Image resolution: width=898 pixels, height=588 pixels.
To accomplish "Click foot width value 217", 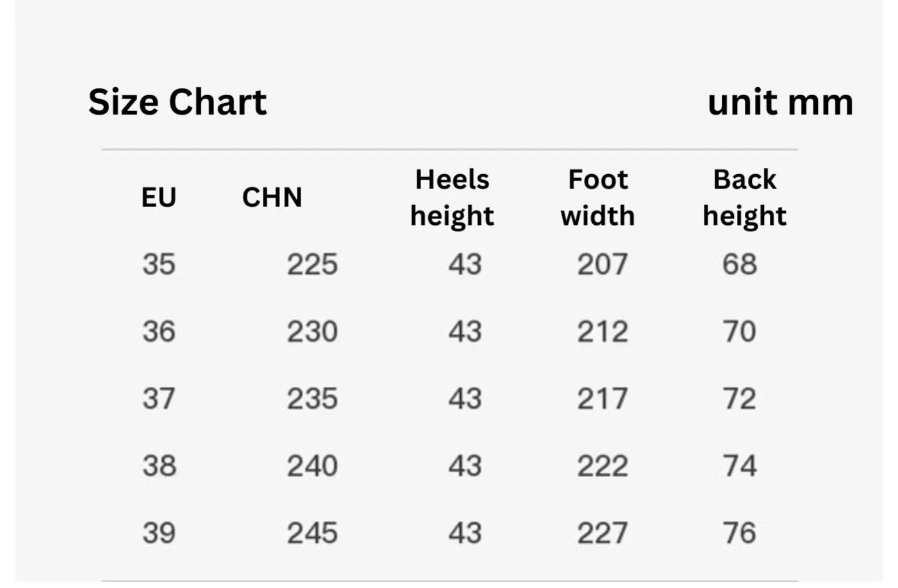I will [603, 398].
